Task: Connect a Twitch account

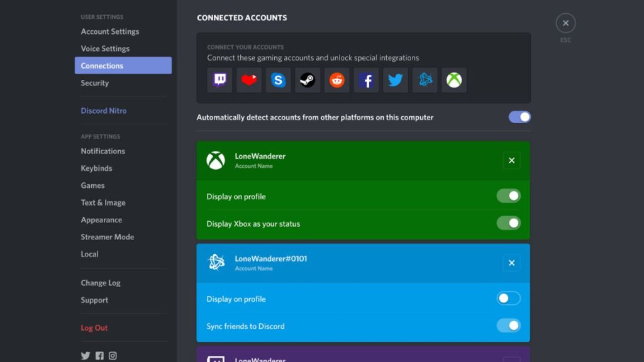Action: [219, 80]
